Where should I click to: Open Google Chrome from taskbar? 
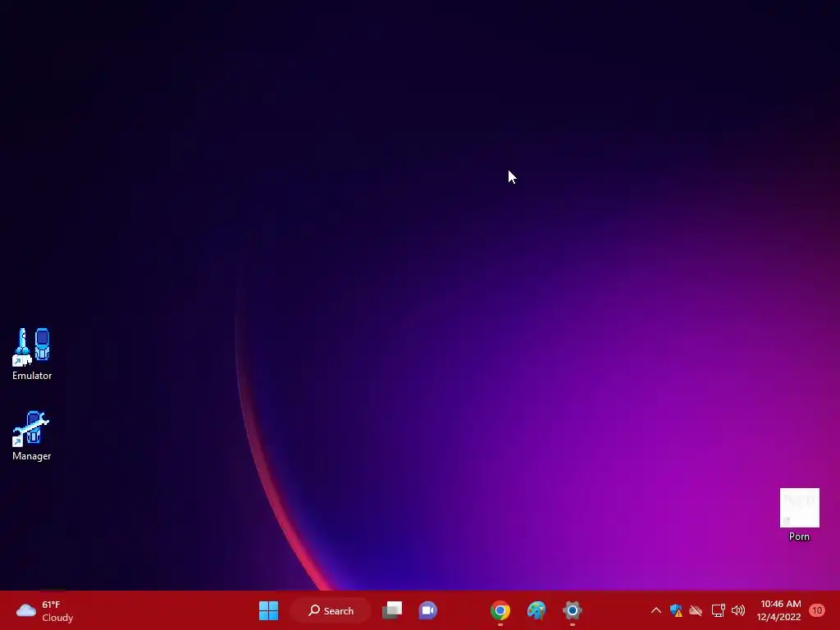(x=500, y=610)
